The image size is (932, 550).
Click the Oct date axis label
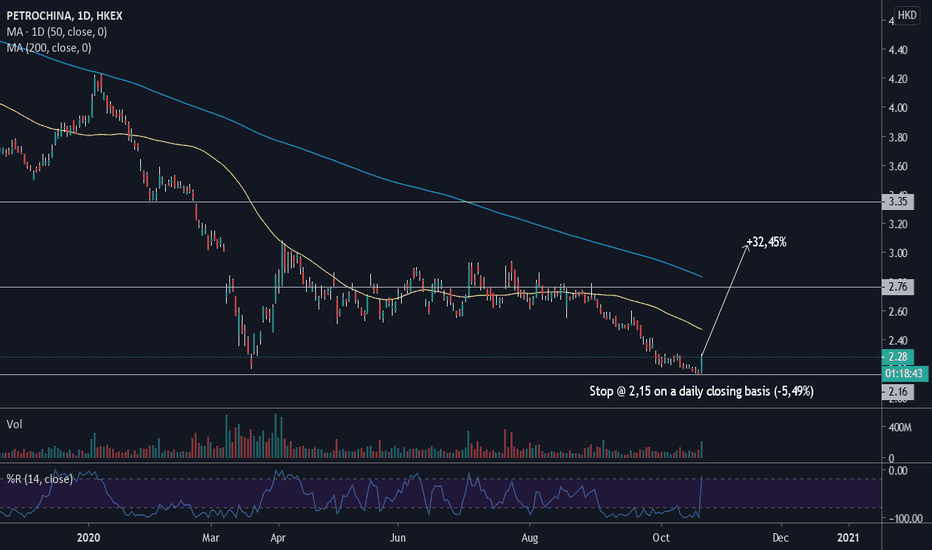(x=661, y=538)
